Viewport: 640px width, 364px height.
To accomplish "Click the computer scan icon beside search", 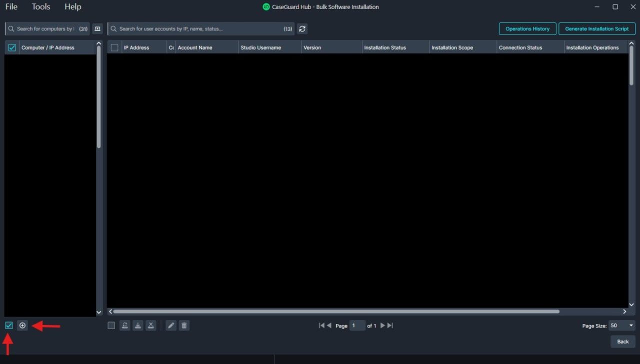I will [x=97, y=29].
